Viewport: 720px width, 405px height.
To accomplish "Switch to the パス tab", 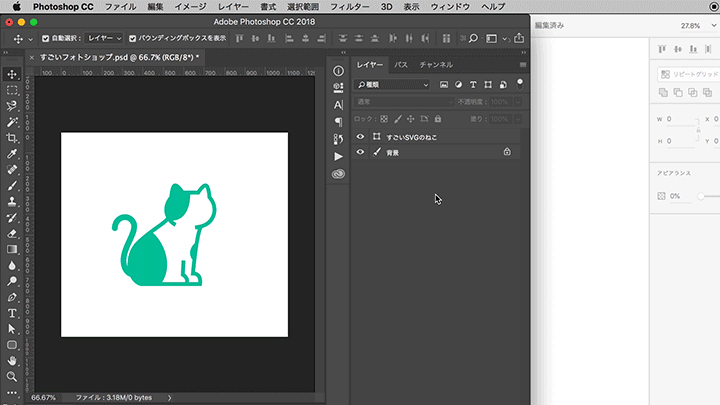I will tap(401, 64).
